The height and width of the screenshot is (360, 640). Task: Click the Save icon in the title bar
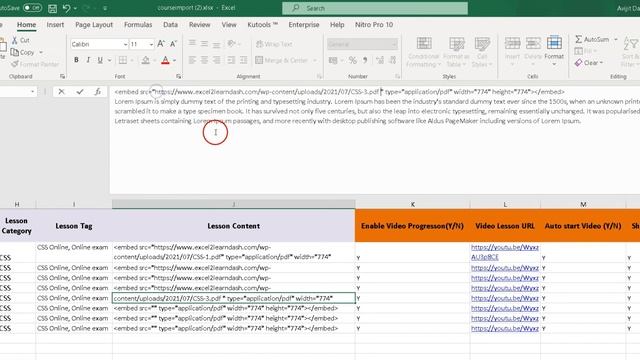[52, 8]
